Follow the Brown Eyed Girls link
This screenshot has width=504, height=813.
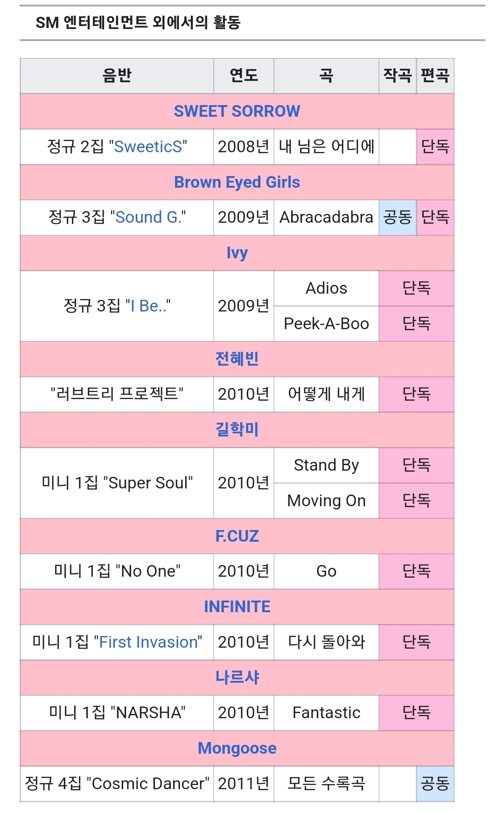pyautogui.click(x=237, y=182)
